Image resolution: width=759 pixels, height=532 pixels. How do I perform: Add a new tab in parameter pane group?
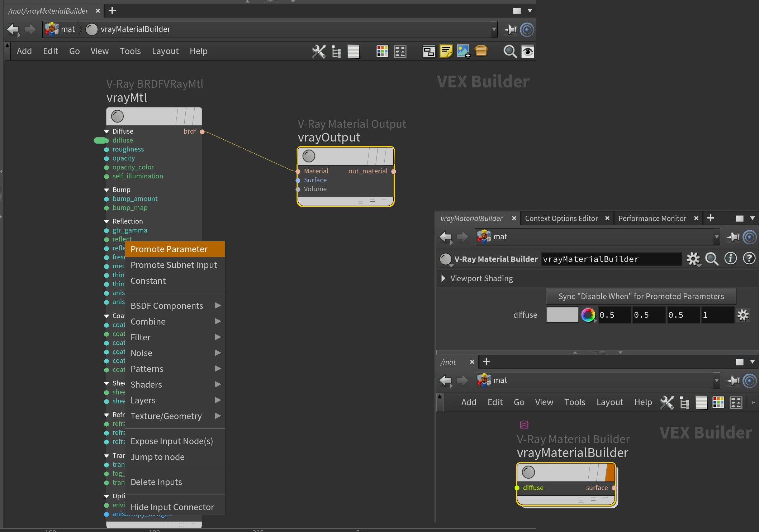[711, 218]
